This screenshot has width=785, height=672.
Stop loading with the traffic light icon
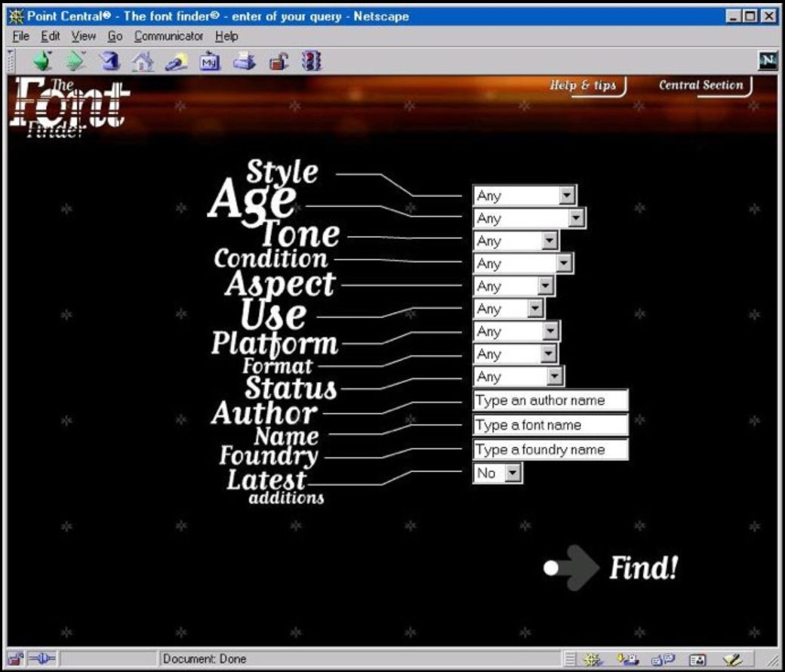point(311,61)
